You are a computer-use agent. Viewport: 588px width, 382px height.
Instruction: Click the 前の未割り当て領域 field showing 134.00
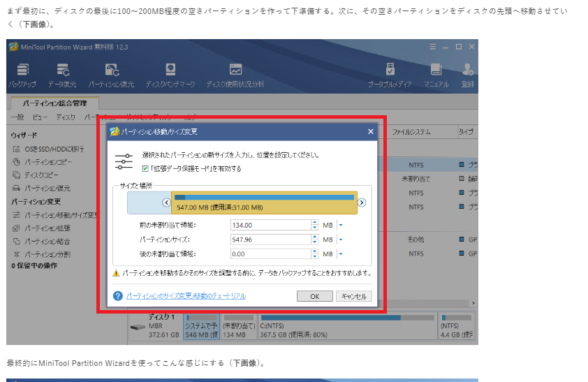(270, 226)
